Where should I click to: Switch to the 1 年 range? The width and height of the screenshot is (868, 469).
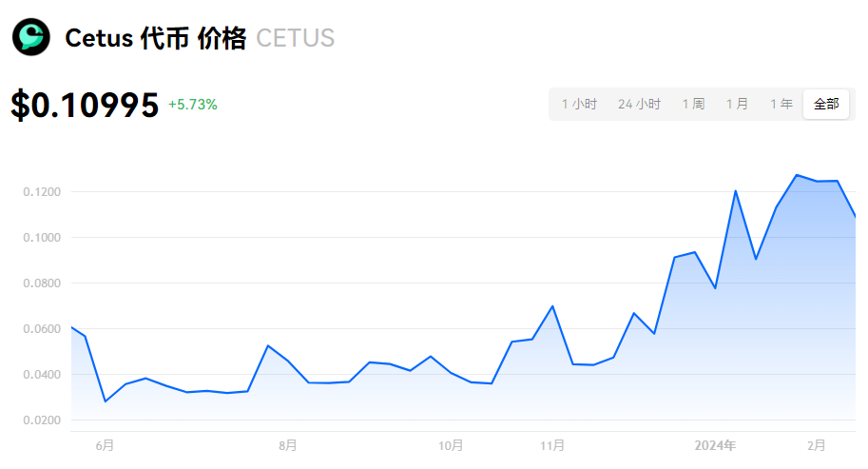pos(781,104)
